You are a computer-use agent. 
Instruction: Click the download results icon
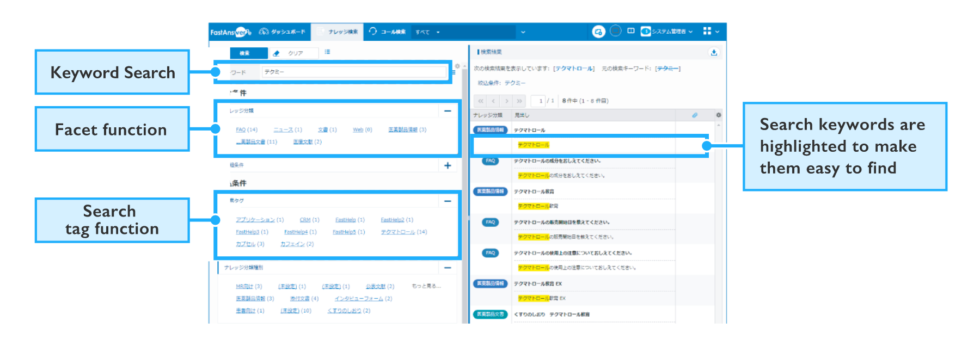click(x=714, y=53)
